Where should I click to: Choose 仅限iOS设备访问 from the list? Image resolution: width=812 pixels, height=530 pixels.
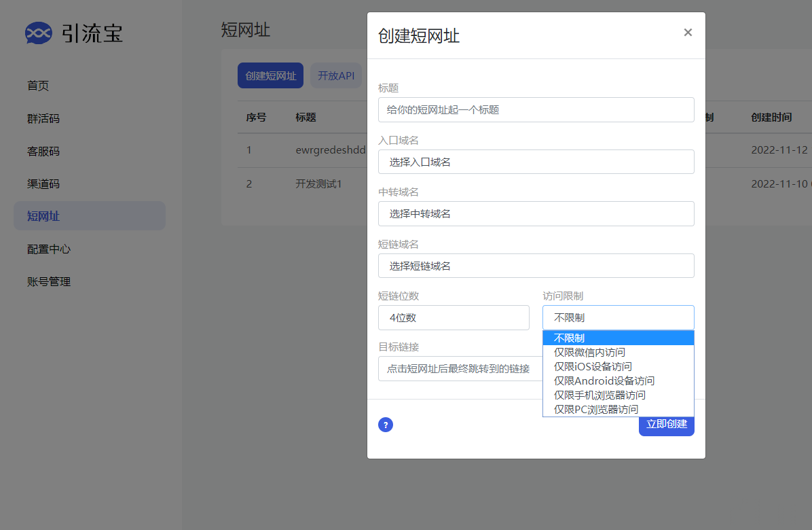coord(593,366)
